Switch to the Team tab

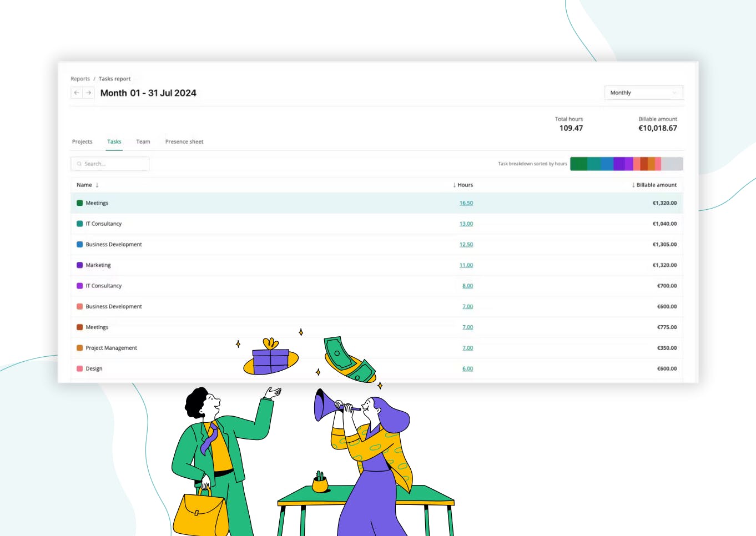point(143,141)
